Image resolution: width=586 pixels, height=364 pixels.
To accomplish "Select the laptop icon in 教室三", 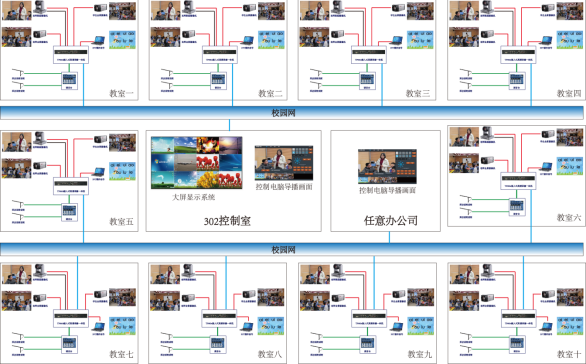I will [x=397, y=40].
